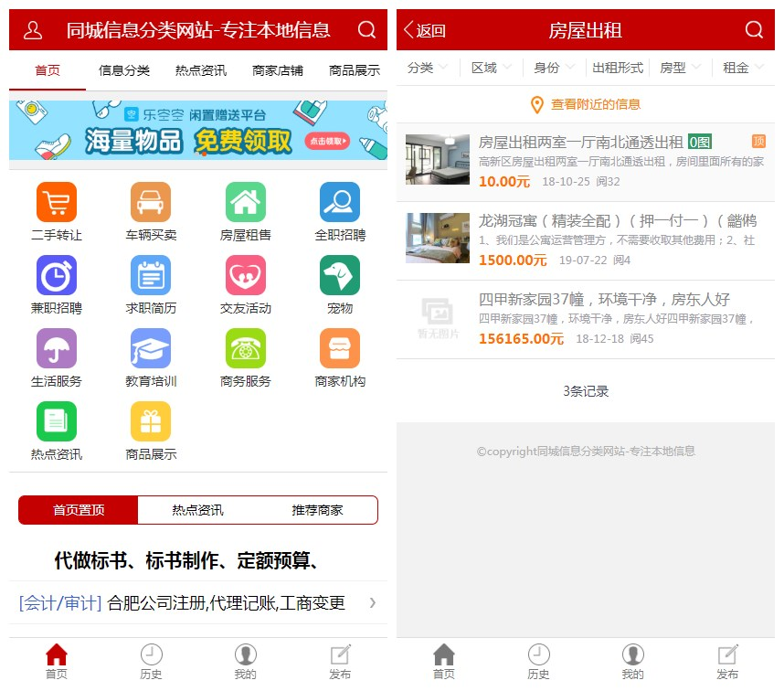Screen dimensions: 784x691
Task: Expand the 房型 filter dropdown
Action: click(x=681, y=68)
